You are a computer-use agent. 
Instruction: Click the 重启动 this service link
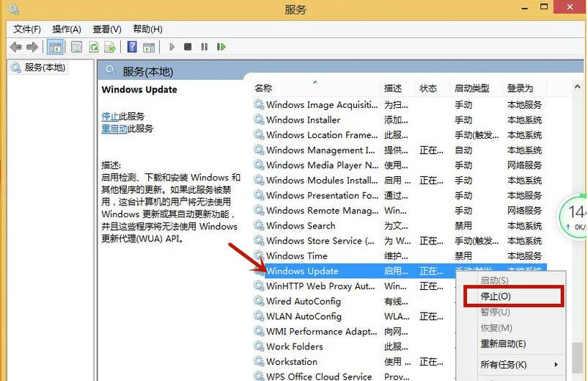click(114, 128)
